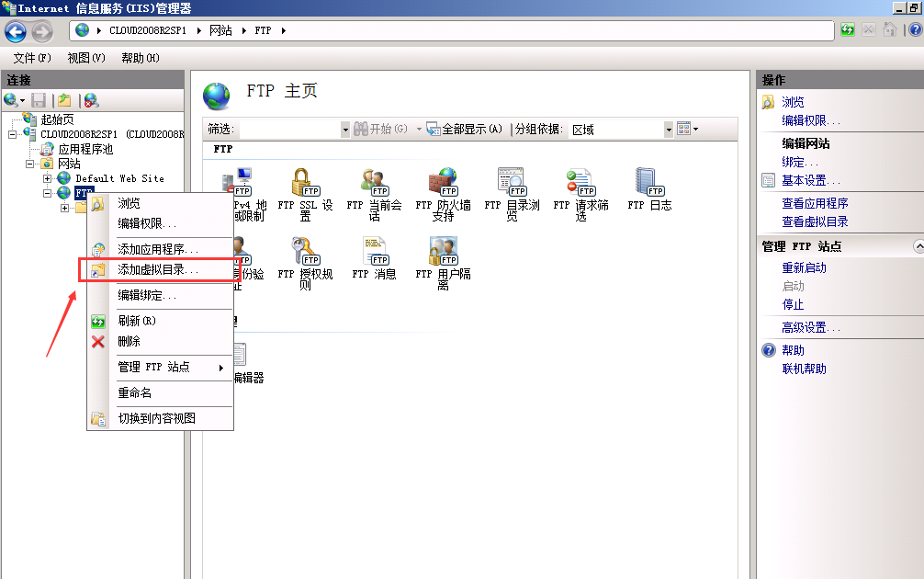This screenshot has width=924, height=579.
Task: Click 停止 under 管理 FTP 站点
Action: tap(793, 305)
